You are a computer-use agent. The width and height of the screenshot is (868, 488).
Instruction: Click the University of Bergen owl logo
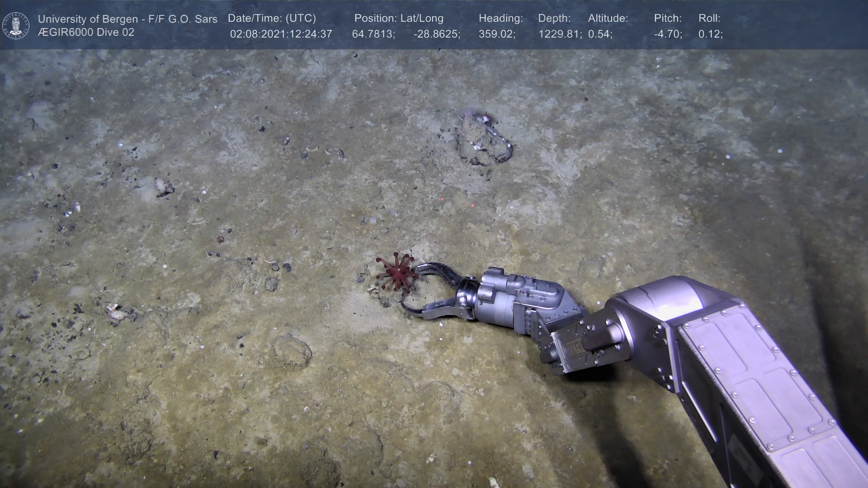[16, 25]
